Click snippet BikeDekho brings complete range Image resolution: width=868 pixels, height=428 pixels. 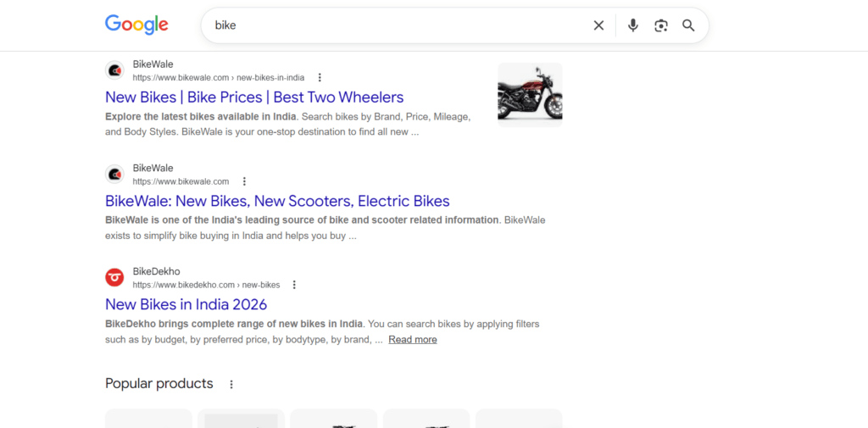pos(322,331)
